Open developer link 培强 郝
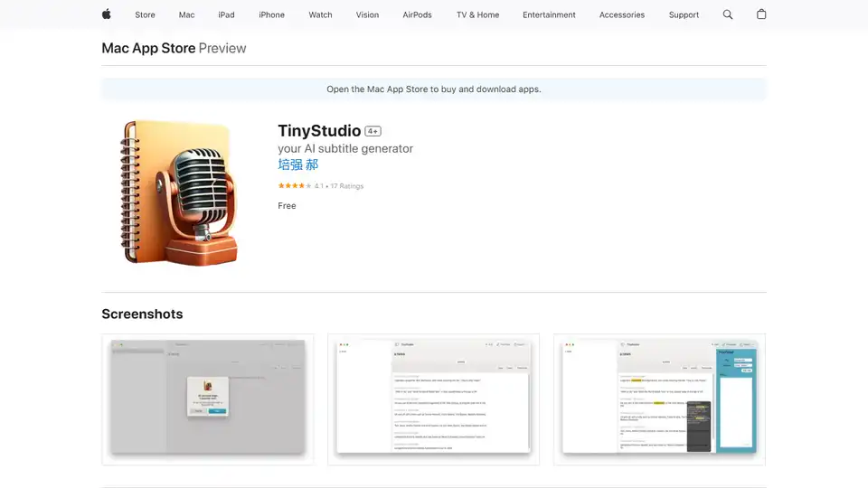The image size is (868, 488). coord(297,164)
